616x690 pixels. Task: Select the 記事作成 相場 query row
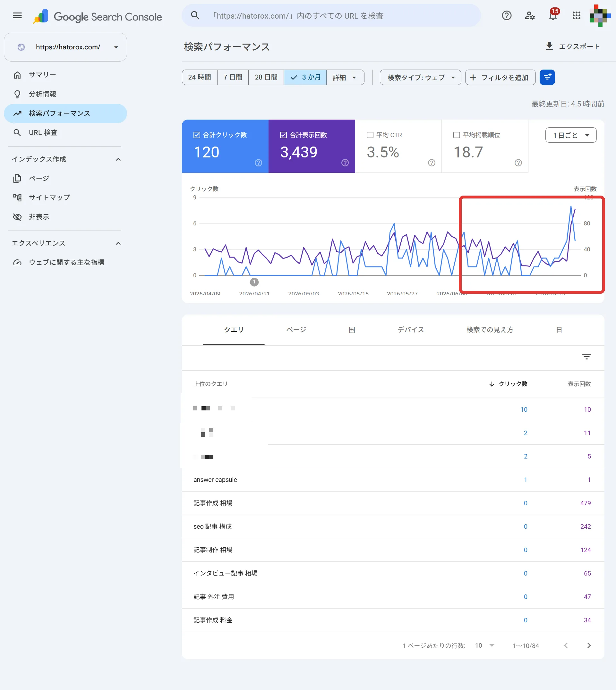[393, 503]
